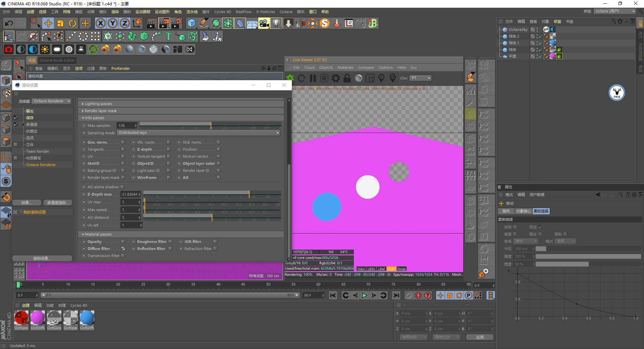Click the cube primitive icon
This screenshot has height=349, width=644.
tap(192, 23)
